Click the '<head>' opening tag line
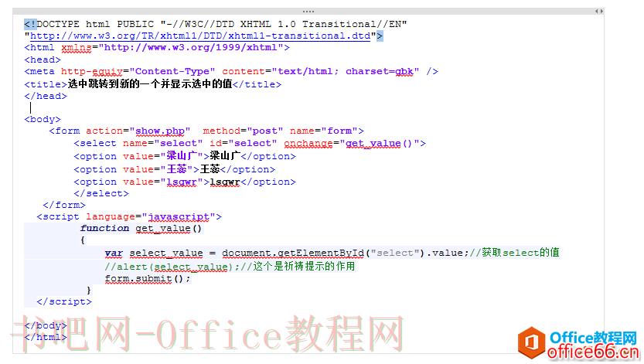This screenshot has height=364, width=644. pyautogui.click(x=43, y=60)
